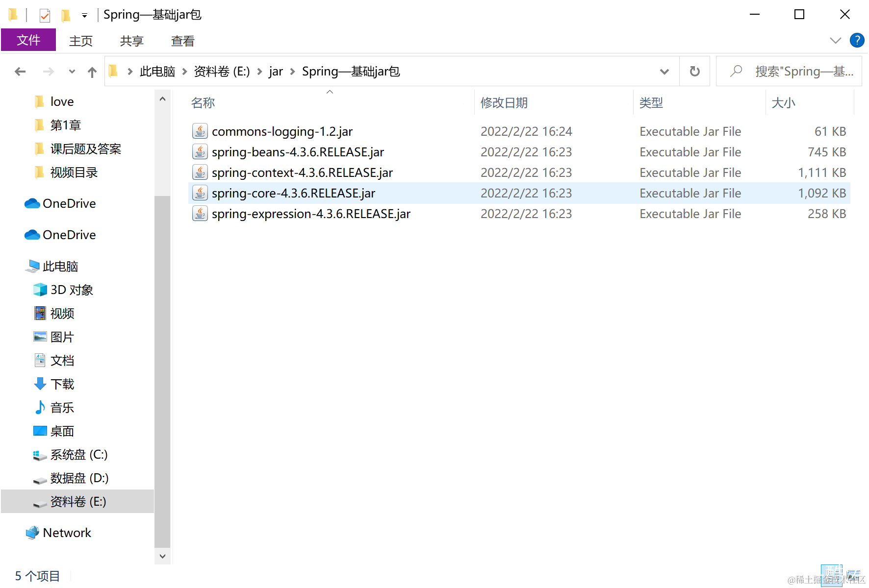The width and height of the screenshot is (869, 588).
Task: Click the jar icon of commons-logging-1.2.jar
Action: click(x=200, y=131)
